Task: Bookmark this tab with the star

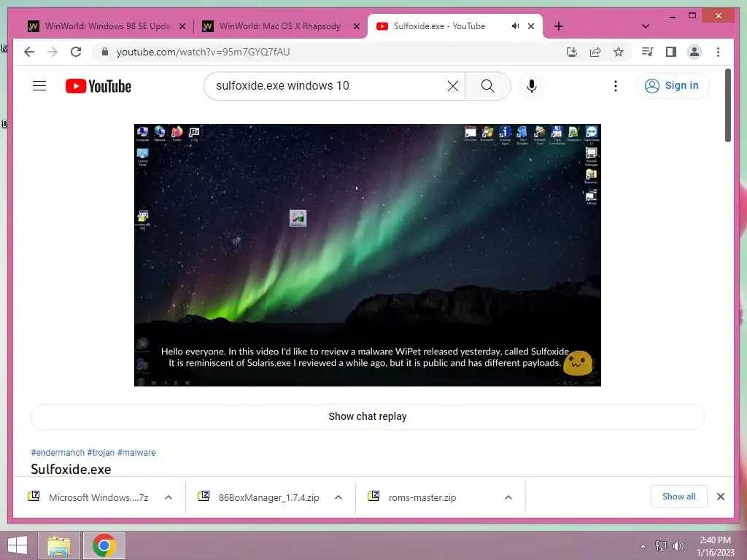Action: coord(619,52)
